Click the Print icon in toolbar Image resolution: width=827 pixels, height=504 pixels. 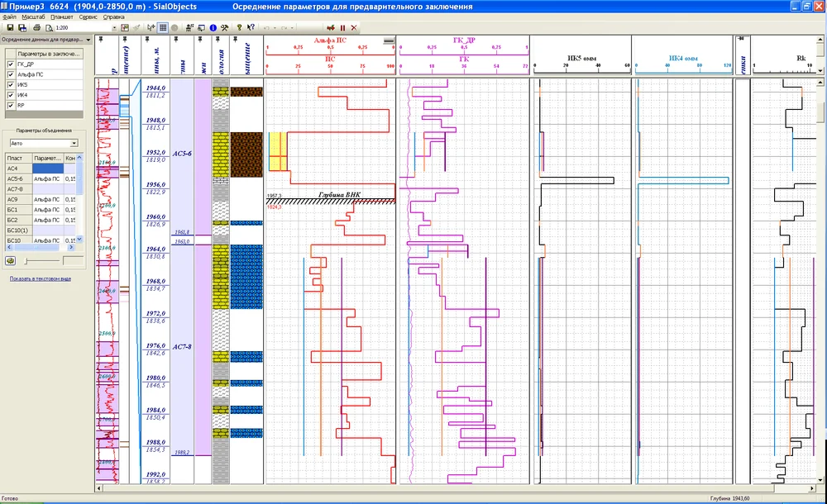(x=36, y=27)
